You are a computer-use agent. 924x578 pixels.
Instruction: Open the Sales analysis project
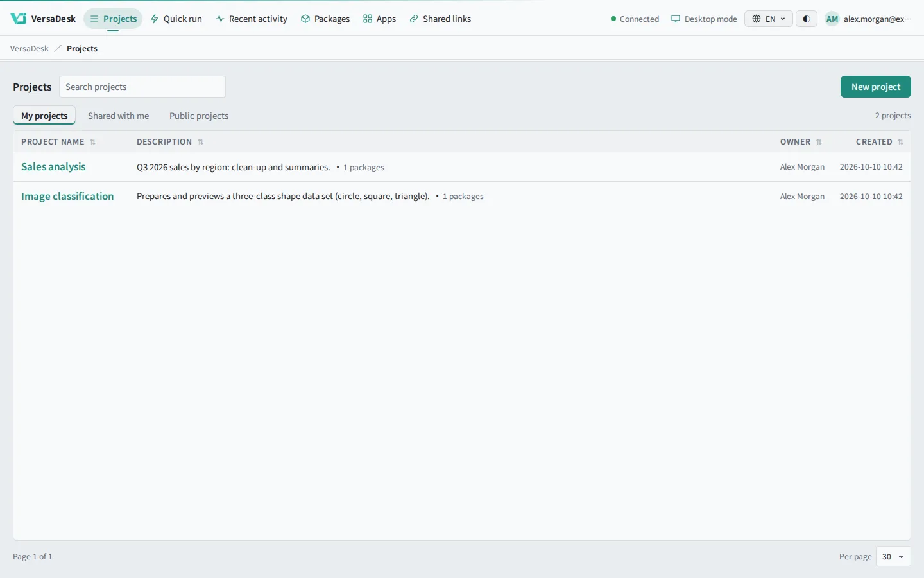click(x=53, y=167)
